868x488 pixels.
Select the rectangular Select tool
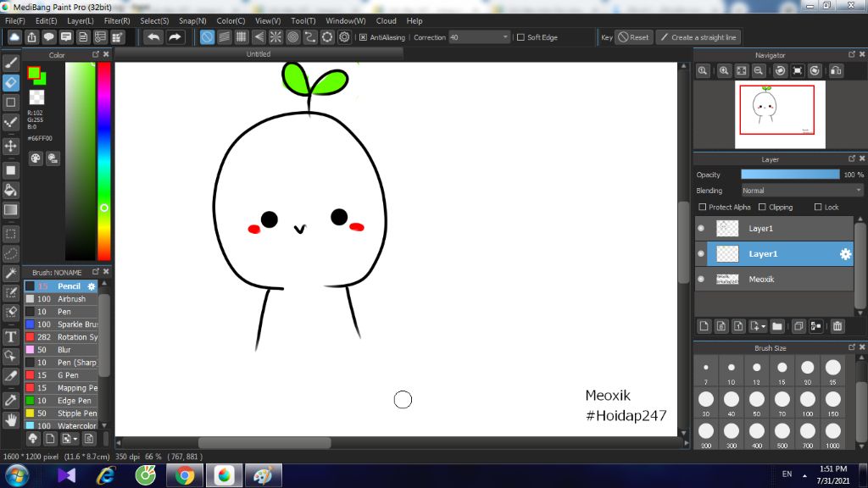[x=10, y=234]
